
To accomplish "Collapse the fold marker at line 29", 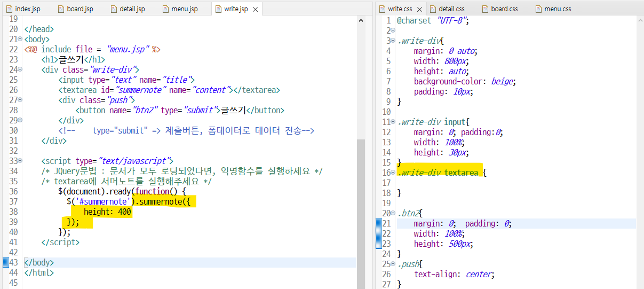I will click(x=20, y=121).
